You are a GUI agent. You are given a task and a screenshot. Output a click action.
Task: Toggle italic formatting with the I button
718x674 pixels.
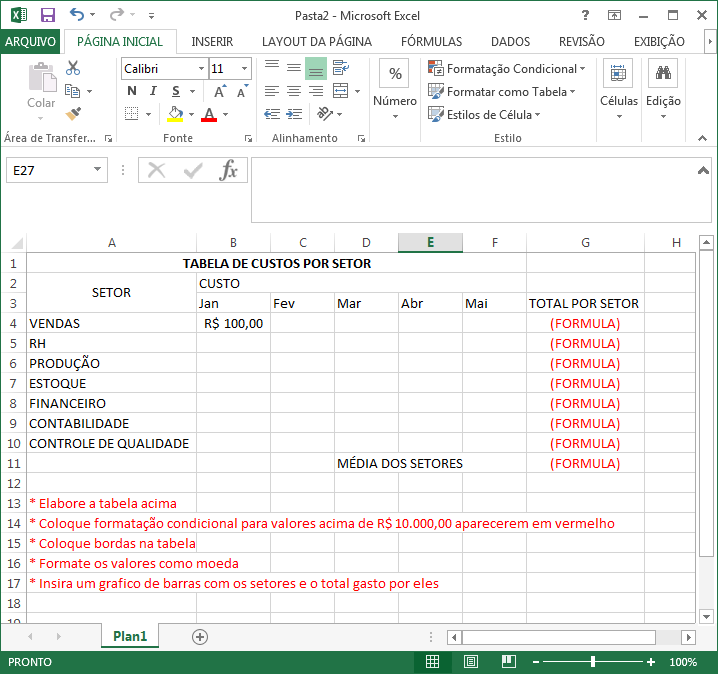(153, 91)
